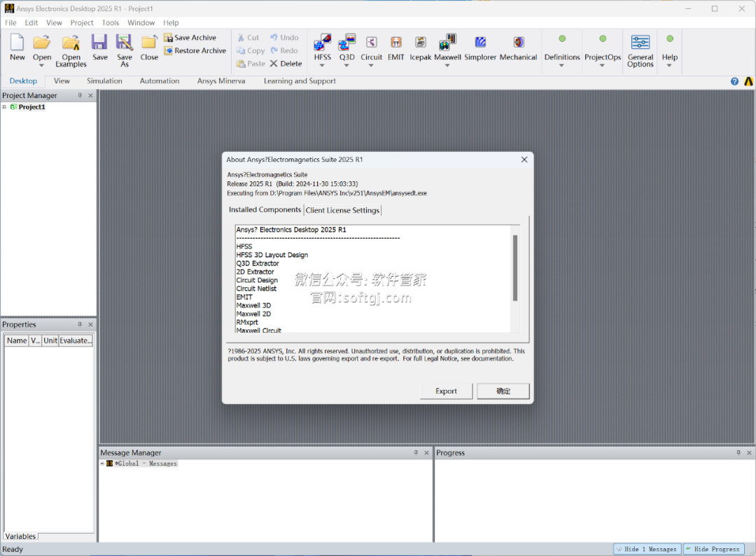Click the 确定 button in About dialog

click(x=503, y=391)
